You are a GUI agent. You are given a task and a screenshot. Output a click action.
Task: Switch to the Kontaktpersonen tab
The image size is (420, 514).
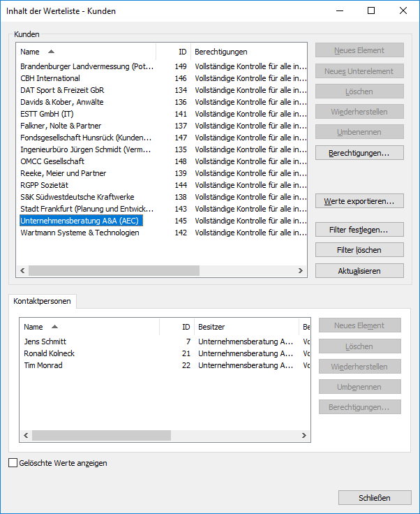pyautogui.click(x=43, y=301)
